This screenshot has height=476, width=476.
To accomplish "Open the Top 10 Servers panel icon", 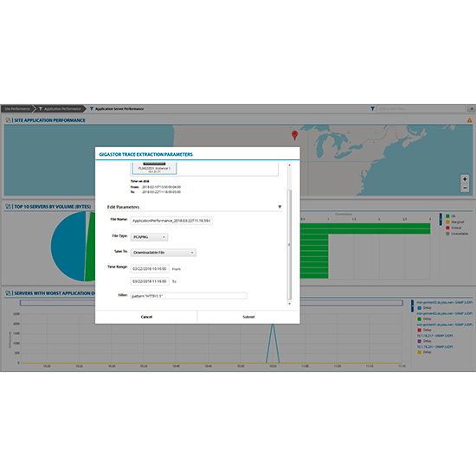I will pyautogui.click(x=8, y=207).
